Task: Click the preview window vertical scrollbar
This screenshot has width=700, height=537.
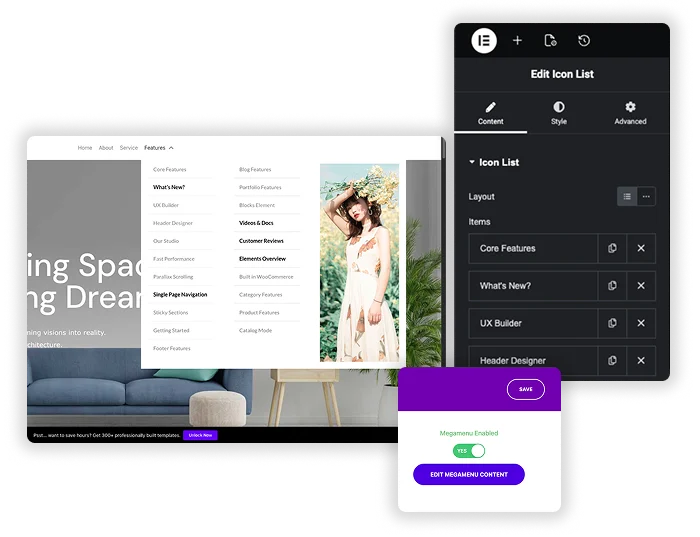Action: (x=443, y=148)
